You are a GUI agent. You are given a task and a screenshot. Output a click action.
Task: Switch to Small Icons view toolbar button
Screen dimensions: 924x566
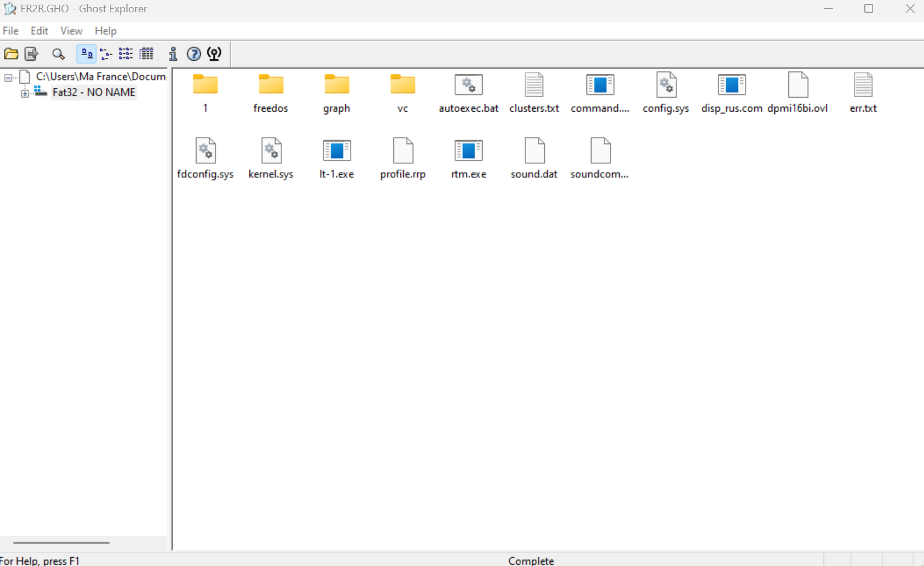point(106,54)
